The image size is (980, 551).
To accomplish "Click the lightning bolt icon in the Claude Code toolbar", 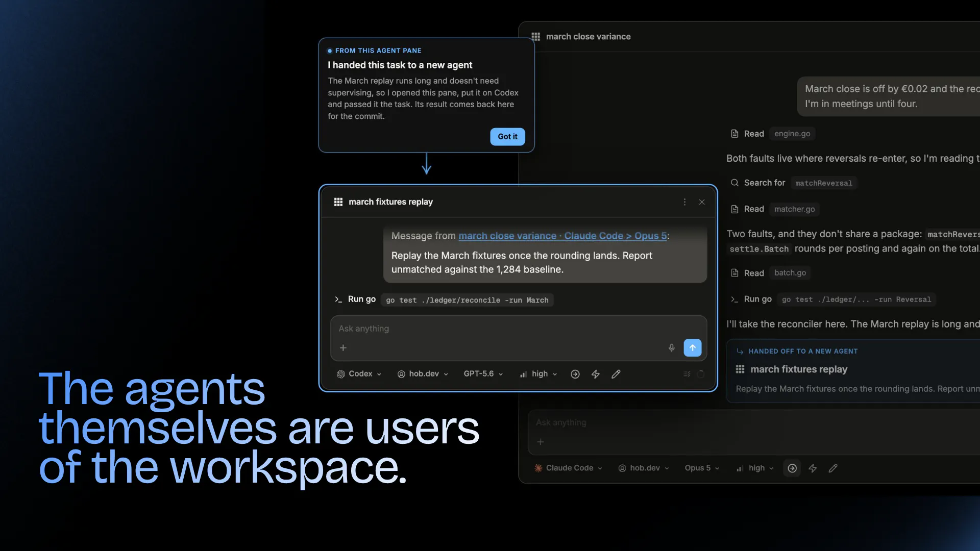I will 813,468.
